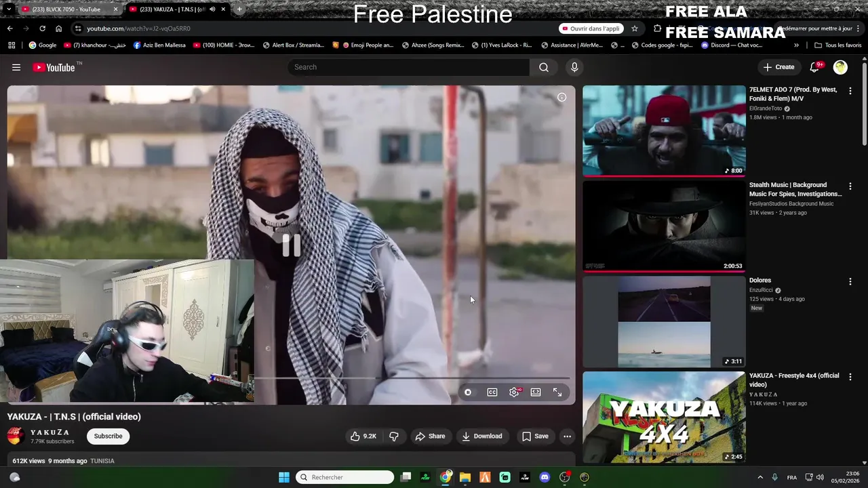The image size is (868, 488).
Task: Open Task View on taskbar
Action: point(406,477)
